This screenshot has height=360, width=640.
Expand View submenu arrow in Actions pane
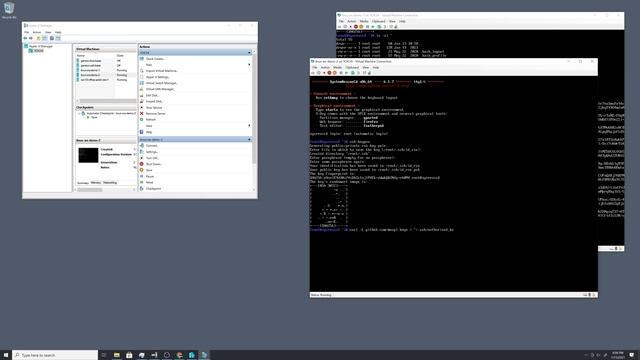click(x=249, y=126)
